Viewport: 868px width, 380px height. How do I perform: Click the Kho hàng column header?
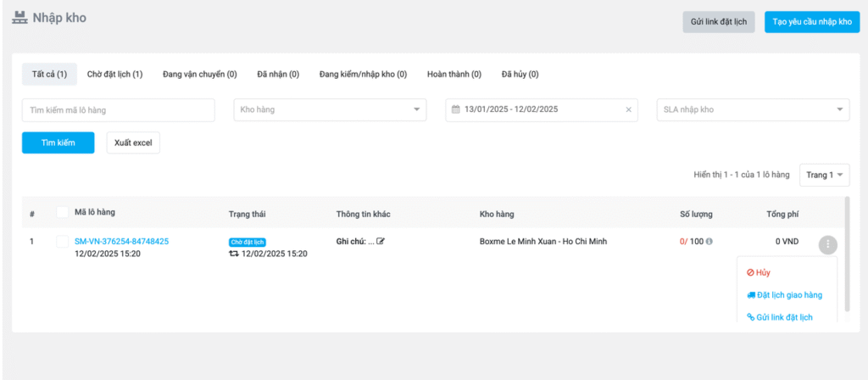pos(497,214)
